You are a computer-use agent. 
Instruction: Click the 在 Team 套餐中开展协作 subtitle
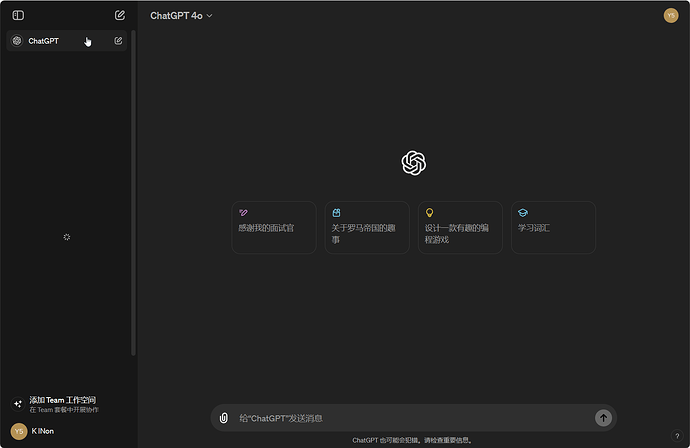[64, 410]
